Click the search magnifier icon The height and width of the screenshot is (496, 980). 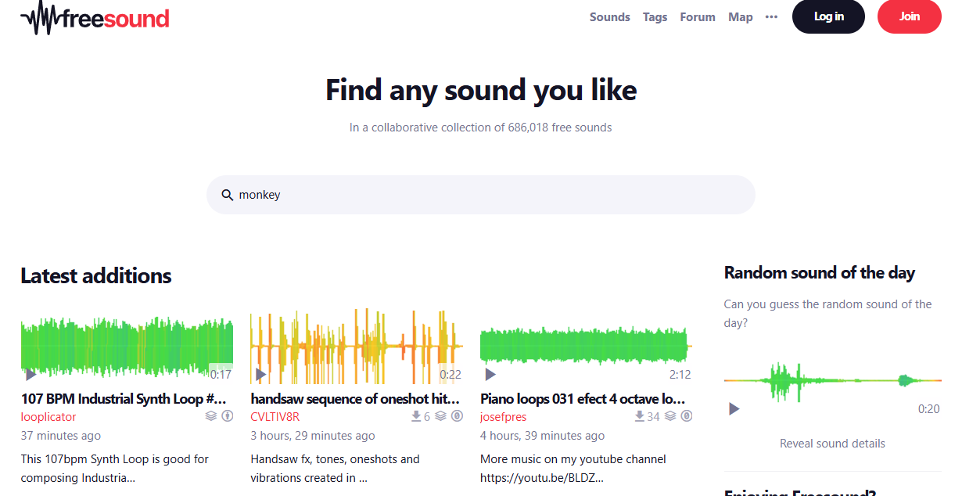(228, 195)
